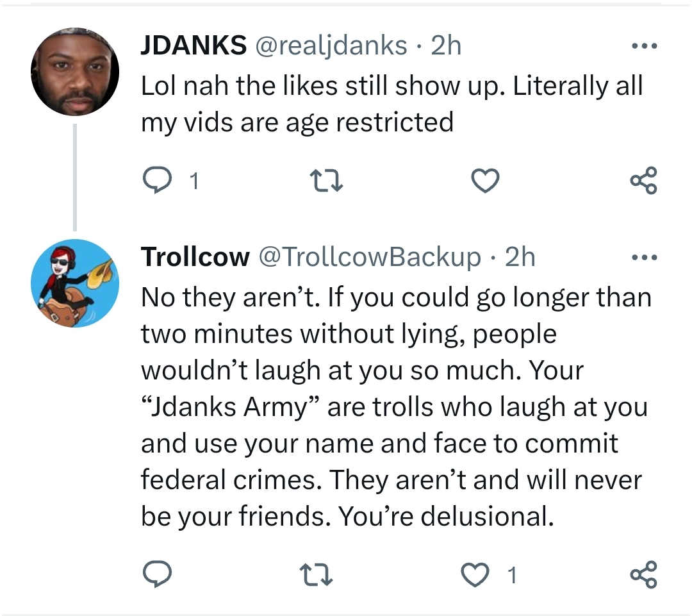Share the JDANKS tweet using share icon
The width and height of the screenshot is (692, 616).
643,181
